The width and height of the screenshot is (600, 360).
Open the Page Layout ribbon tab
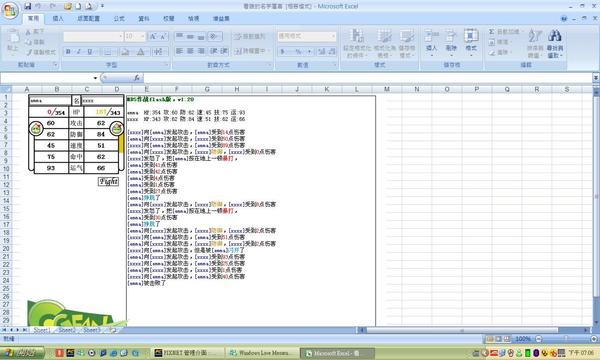tap(88, 18)
